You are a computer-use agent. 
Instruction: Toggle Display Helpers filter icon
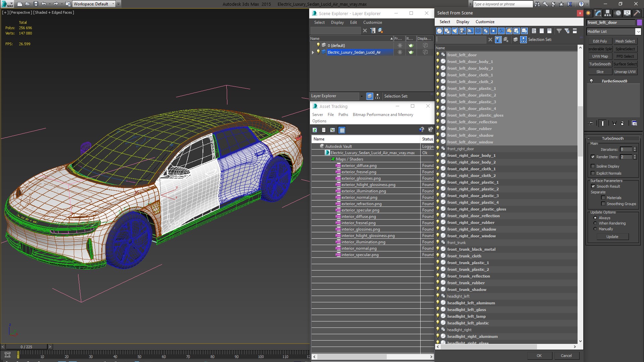[x=470, y=31]
